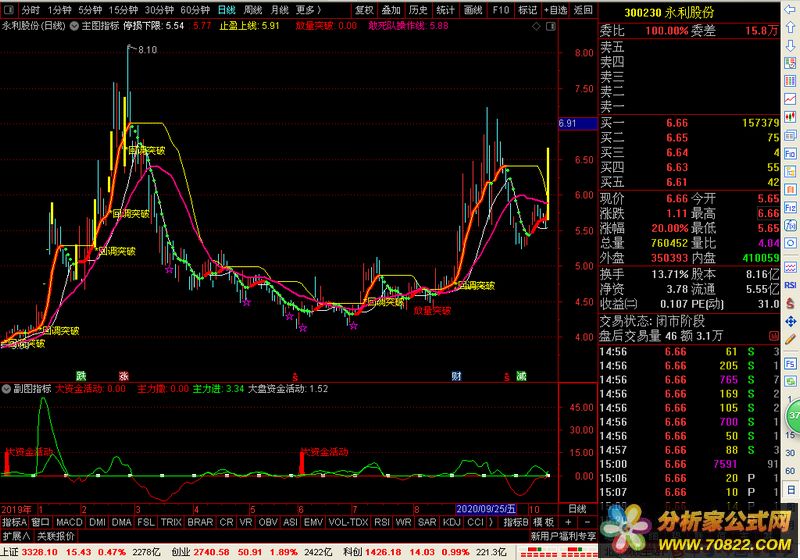Open the candlestick chart icon in right sidebar
Image resolution: width=800 pixels, height=560 pixels.
[790, 117]
